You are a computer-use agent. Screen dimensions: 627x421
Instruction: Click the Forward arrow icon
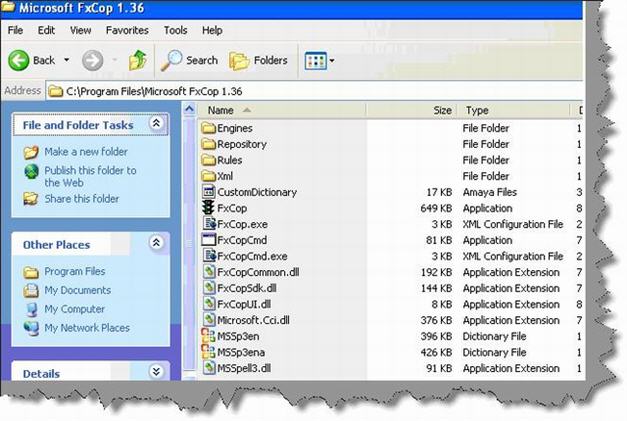[x=92, y=60]
